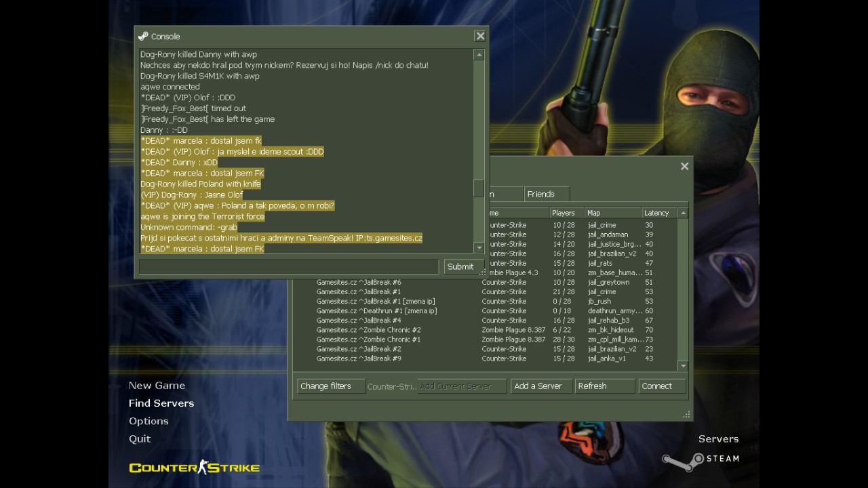Screen dimensions: 868x488
Task: Close the Console window
Action: pyautogui.click(x=480, y=36)
